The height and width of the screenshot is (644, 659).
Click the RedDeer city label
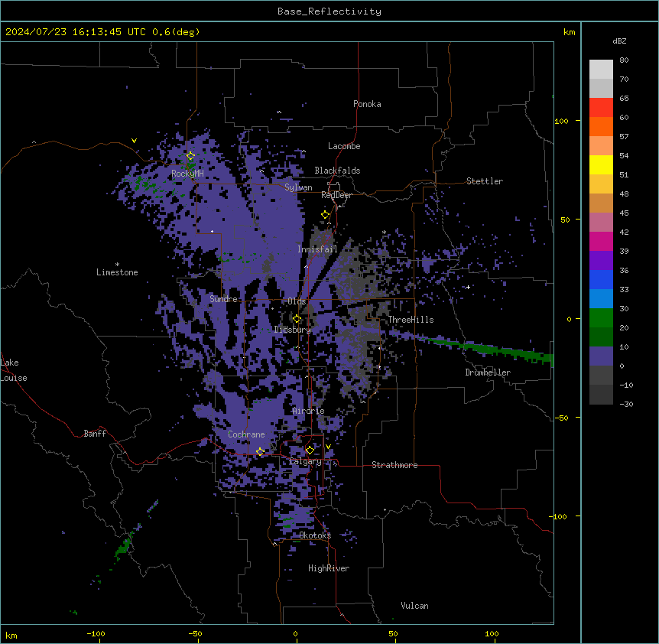tap(336, 195)
